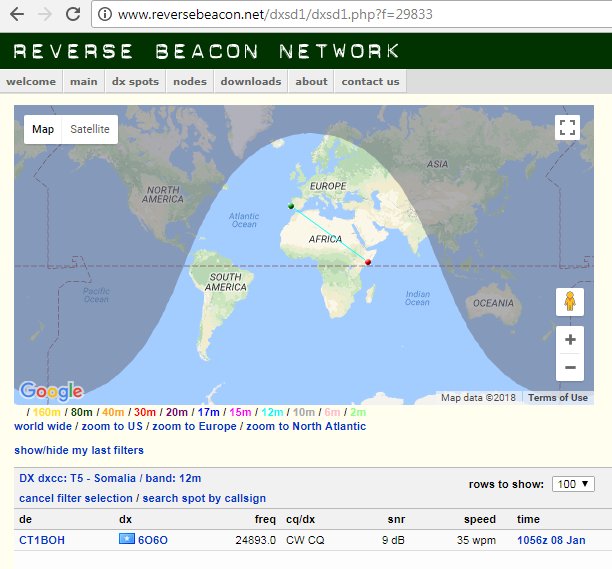Image resolution: width=612 pixels, height=569 pixels.
Task: Click the Google logo on the map
Action: [51, 391]
